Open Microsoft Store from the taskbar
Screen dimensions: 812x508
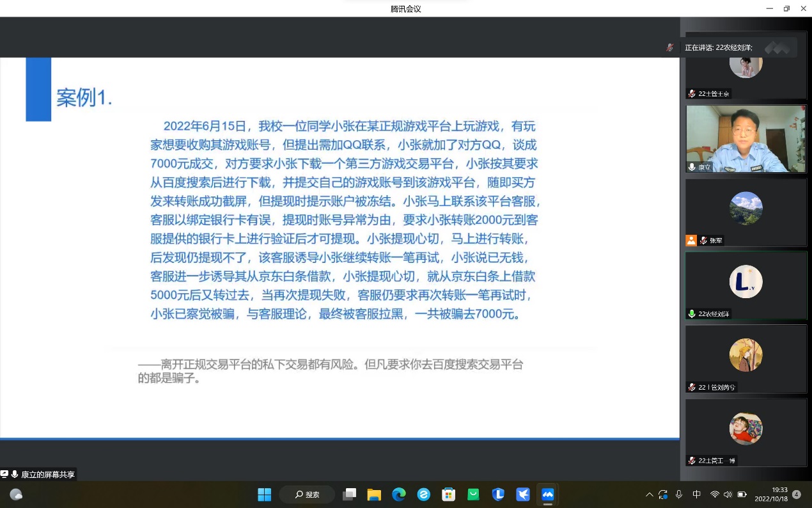449,495
